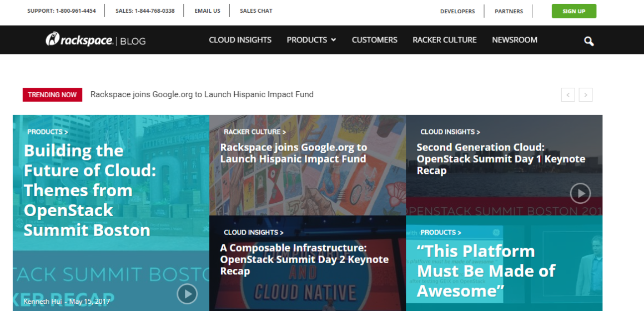Open trending headline about Hispanic Impact Fund
The width and height of the screenshot is (644, 311).
pyautogui.click(x=202, y=94)
